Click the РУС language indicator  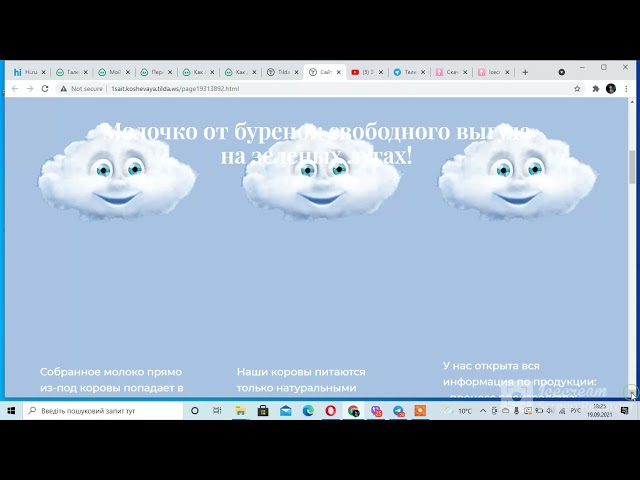click(x=576, y=411)
